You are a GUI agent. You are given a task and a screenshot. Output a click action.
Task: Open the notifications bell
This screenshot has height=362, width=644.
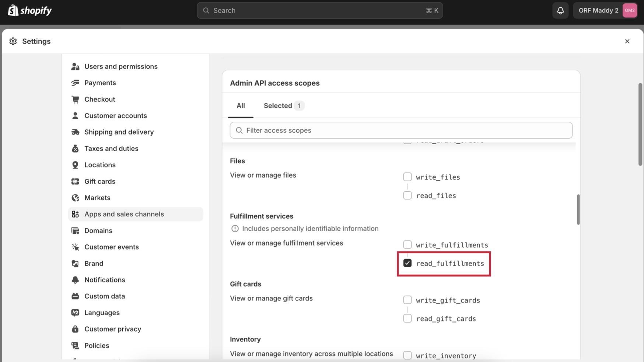[560, 10]
